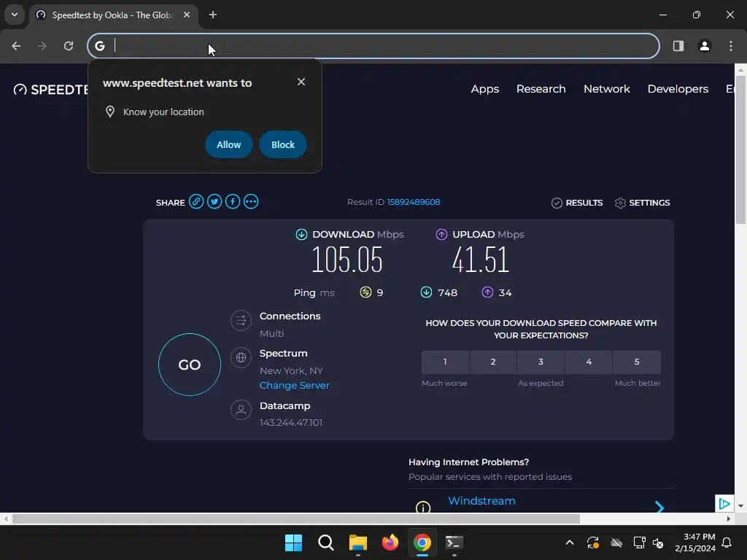Rate download speed as 2
Viewport: 747px width, 560px height.
[x=493, y=362]
